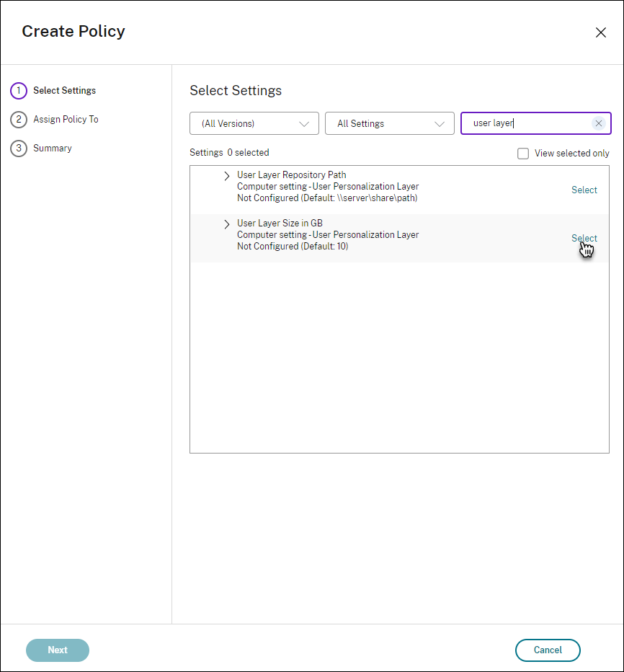Select User Layer Repository Path setting
This screenshot has width=624, height=672.
tap(584, 190)
